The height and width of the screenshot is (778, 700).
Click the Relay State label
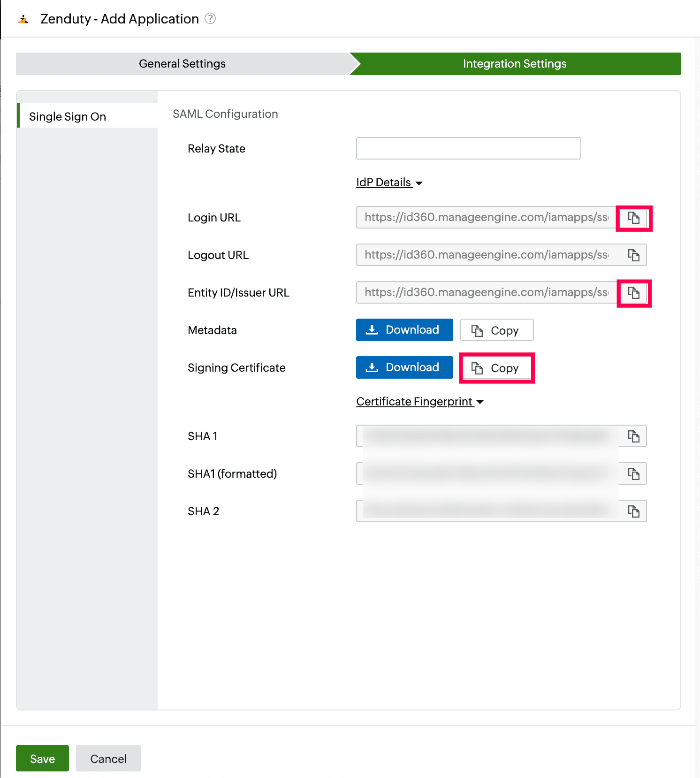(216, 149)
